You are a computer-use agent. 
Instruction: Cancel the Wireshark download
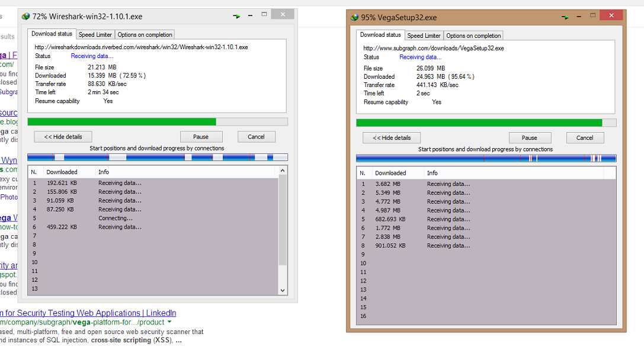pos(257,137)
